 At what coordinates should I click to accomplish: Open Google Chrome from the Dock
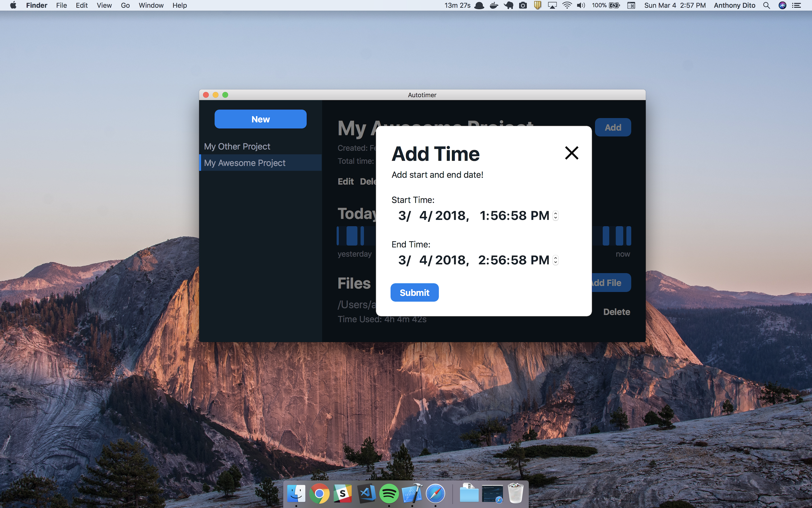point(319,494)
